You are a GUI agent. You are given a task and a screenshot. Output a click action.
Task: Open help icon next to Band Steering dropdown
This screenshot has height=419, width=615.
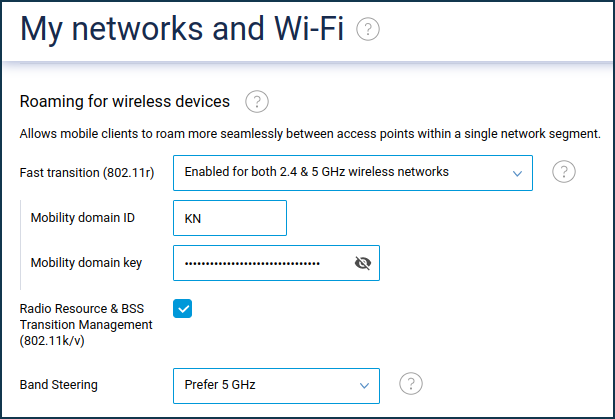click(x=411, y=384)
